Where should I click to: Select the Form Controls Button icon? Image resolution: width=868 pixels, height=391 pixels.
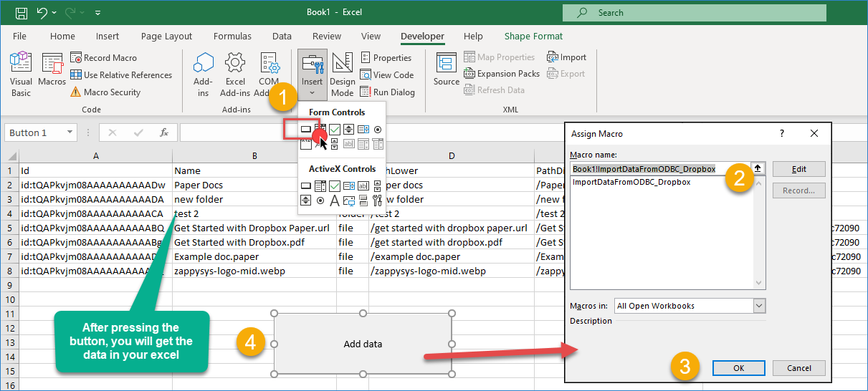pos(306,129)
